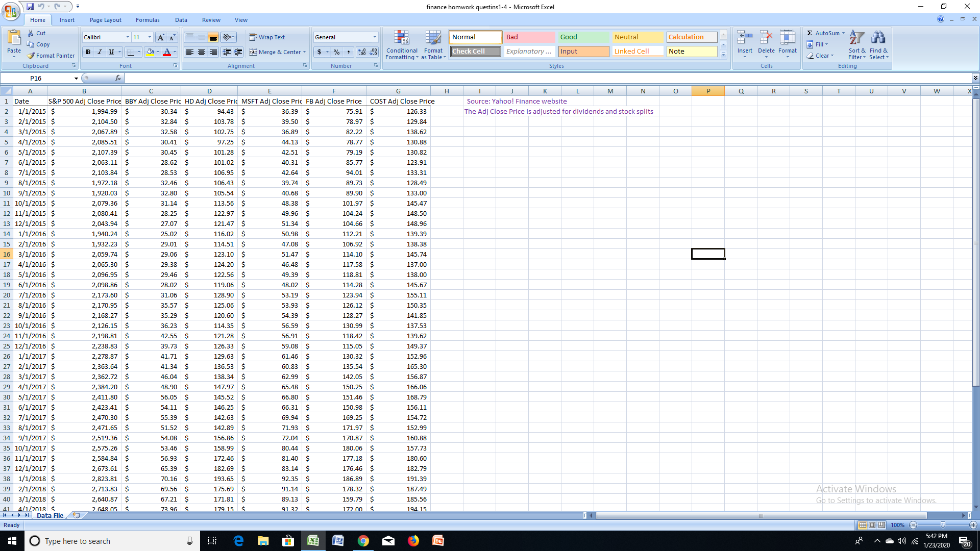Viewport: 980px width, 551px height.
Task: Switch to Page Break Preview view
Action: click(x=882, y=525)
